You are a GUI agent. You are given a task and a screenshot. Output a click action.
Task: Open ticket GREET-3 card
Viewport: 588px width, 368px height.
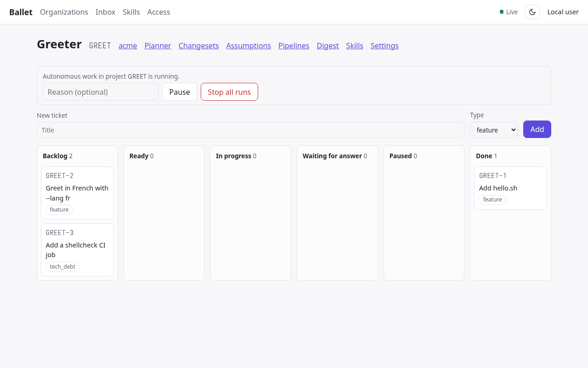pos(77,250)
